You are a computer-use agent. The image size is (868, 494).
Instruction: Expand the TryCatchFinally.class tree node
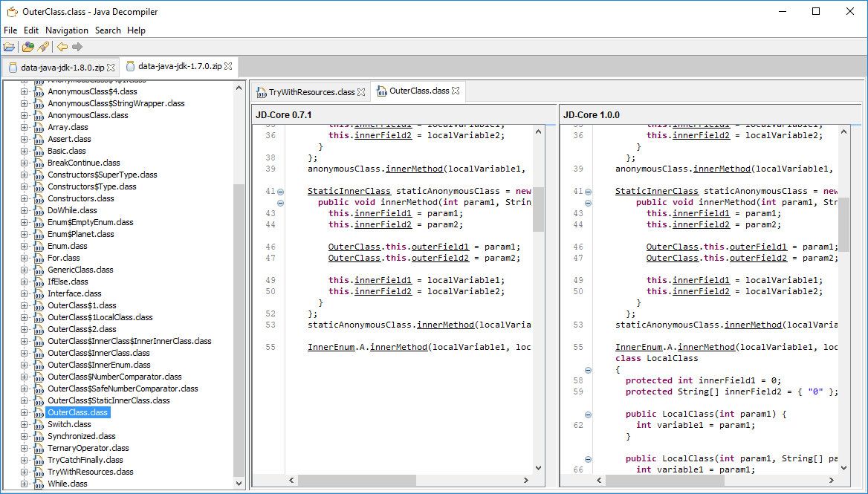click(24, 461)
